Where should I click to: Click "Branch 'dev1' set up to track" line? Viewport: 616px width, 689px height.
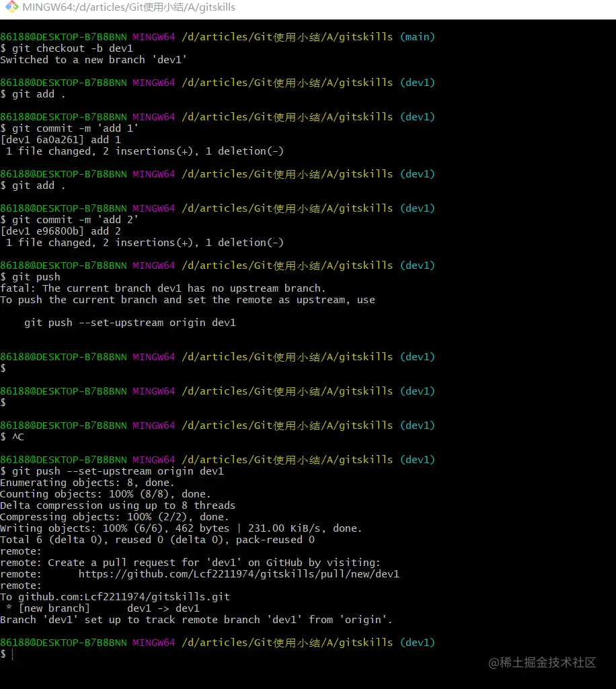pos(196,620)
